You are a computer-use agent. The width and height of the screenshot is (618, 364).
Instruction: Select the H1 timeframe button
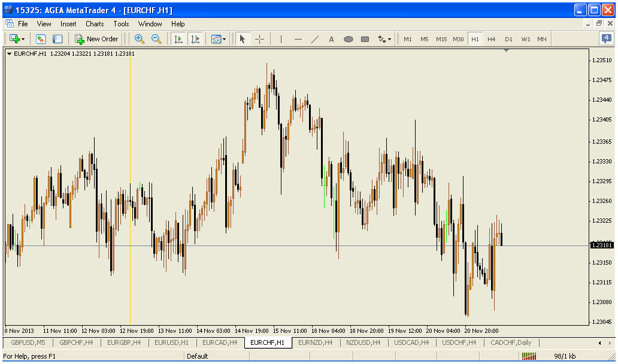[475, 39]
